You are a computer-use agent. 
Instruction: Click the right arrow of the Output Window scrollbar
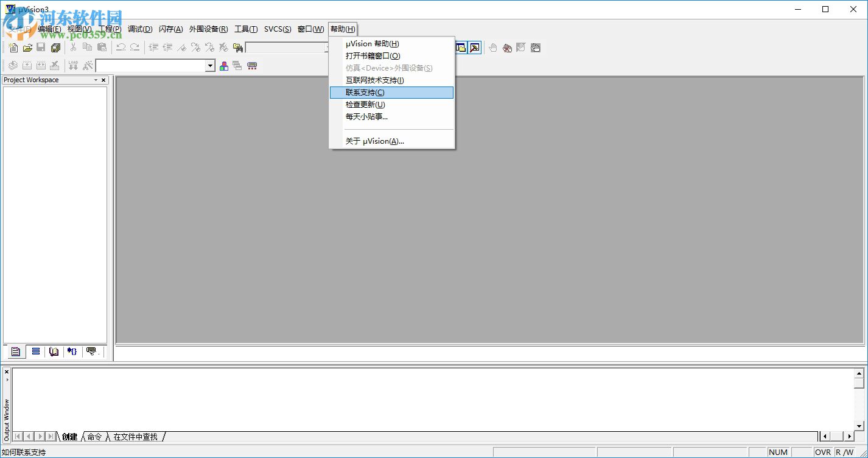(x=850, y=436)
